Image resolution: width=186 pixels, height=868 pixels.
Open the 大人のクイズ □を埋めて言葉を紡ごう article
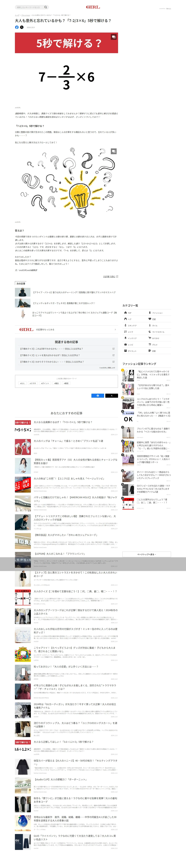coord(66,597)
